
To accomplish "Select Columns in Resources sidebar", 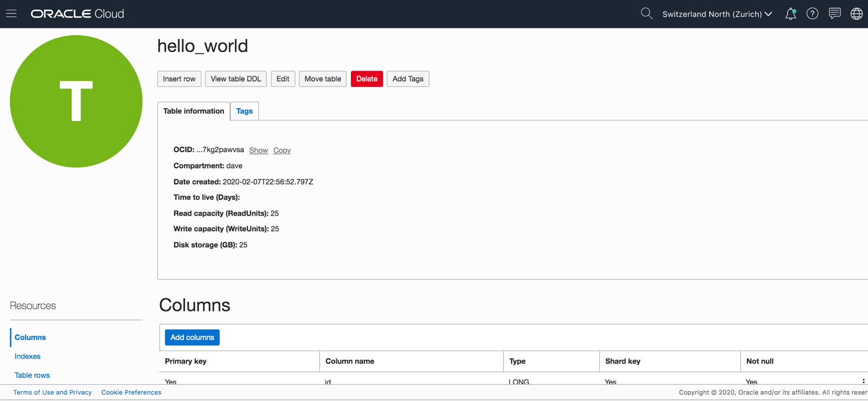I will 30,337.
